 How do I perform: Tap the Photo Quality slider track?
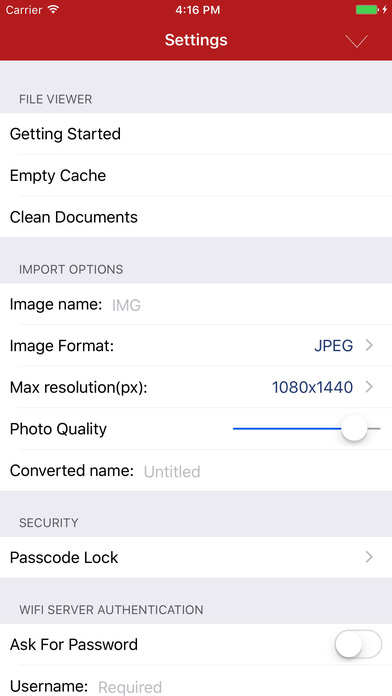[306, 429]
